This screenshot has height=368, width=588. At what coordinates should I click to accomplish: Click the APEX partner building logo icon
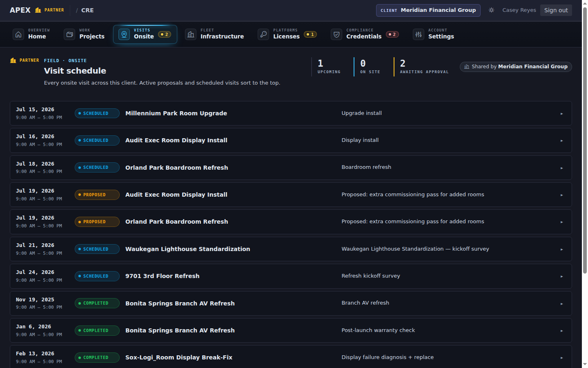[x=38, y=10]
